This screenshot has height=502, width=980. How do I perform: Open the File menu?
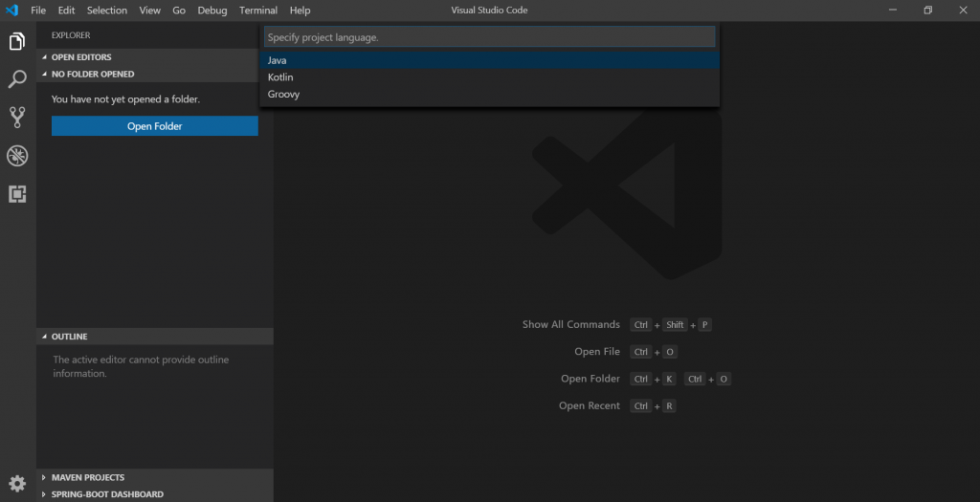(x=38, y=10)
